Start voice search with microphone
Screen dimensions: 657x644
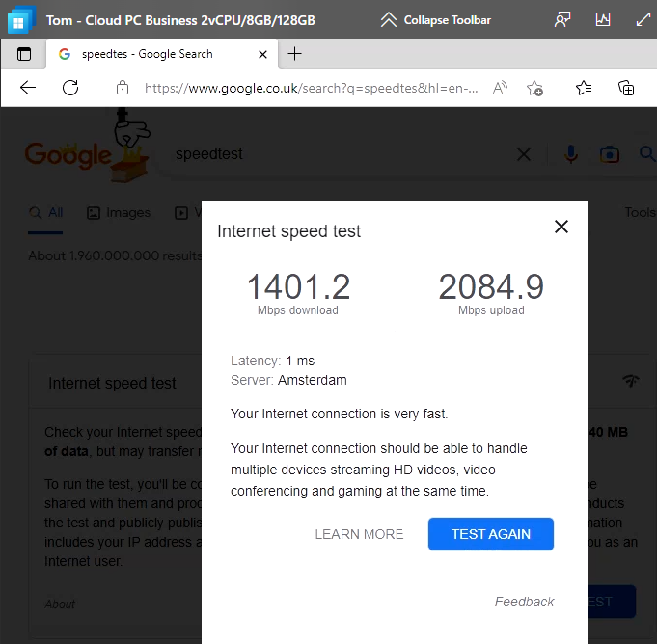click(x=571, y=154)
